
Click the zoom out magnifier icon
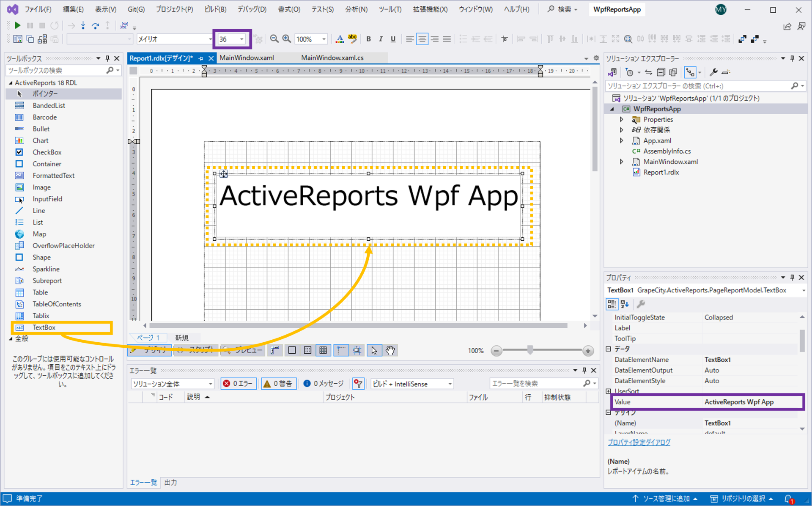[x=274, y=39]
